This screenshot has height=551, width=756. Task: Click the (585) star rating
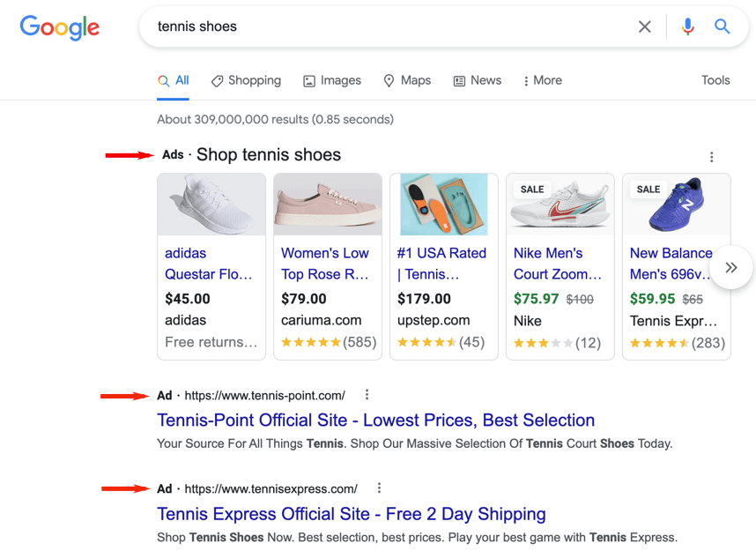pos(329,342)
